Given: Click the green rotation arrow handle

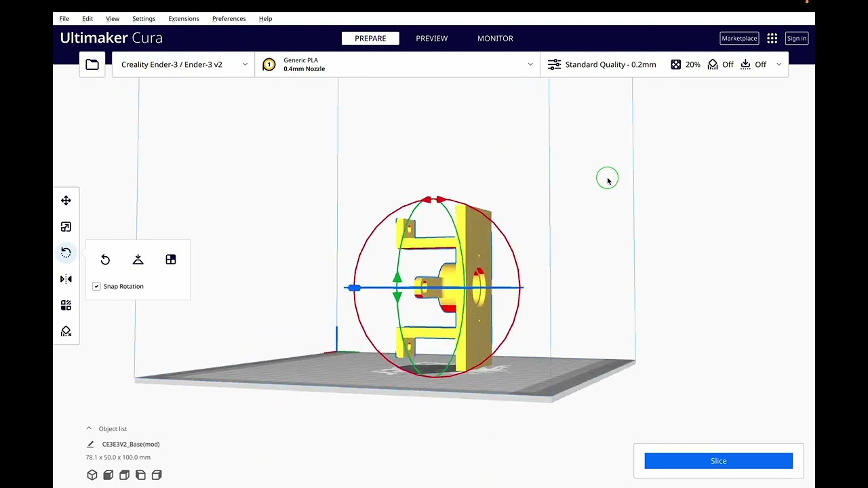Looking at the screenshot, I should pyautogui.click(x=397, y=287).
